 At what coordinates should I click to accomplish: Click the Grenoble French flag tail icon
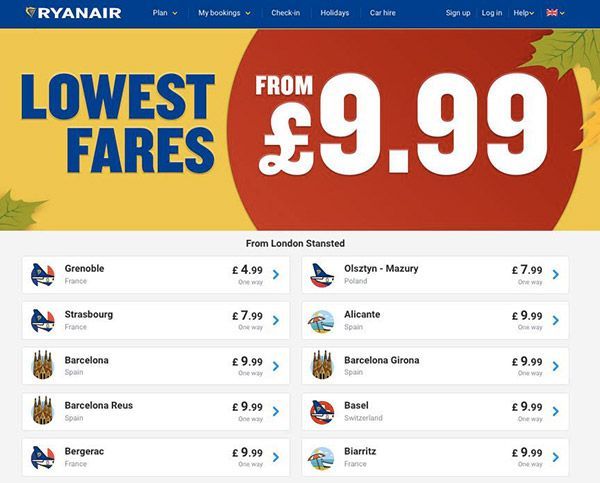[x=42, y=275]
